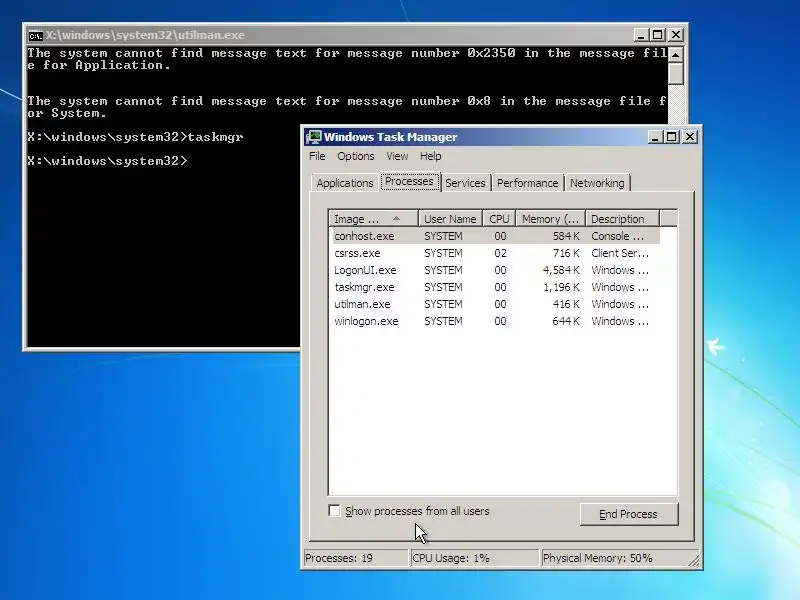The width and height of the screenshot is (800, 600).
Task: Click the command prompt scrollbar thumb
Action: point(676,73)
